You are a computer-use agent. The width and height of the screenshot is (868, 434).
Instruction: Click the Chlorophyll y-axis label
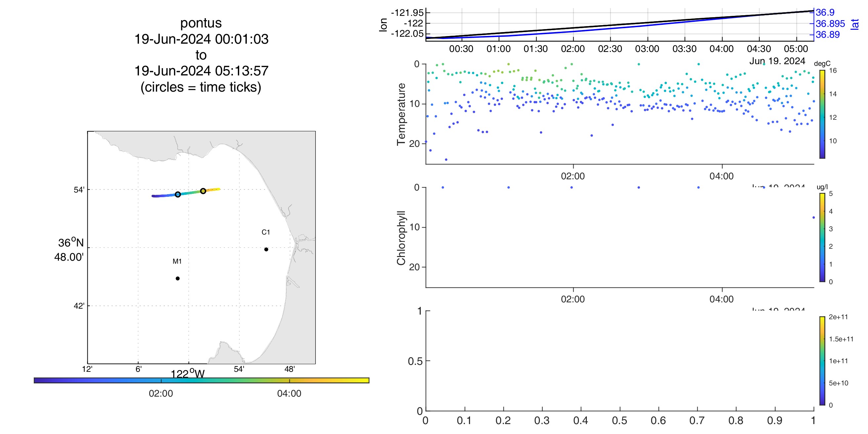401,238
